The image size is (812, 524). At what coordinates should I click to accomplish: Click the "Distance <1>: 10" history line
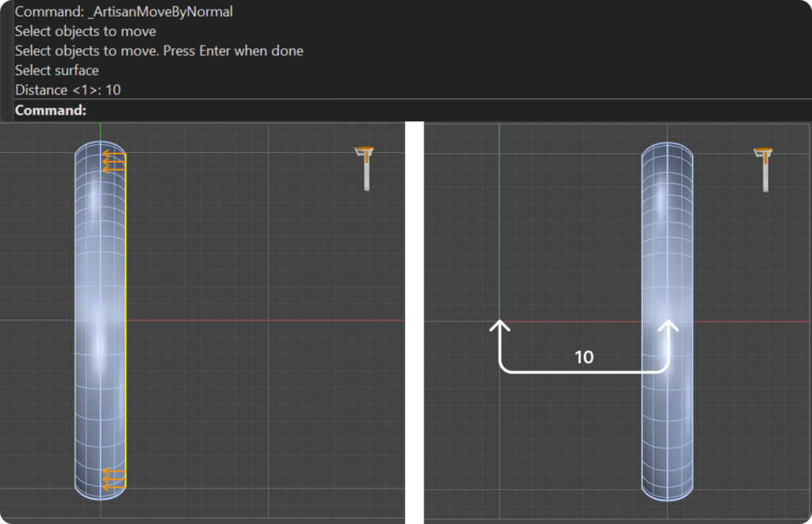68,90
